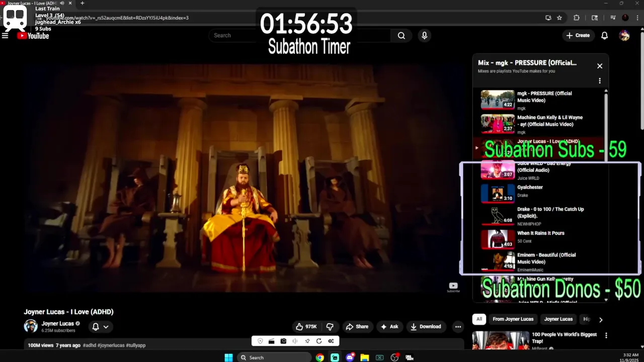Open OBS Studio from the taskbar

[x=395, y=357]
